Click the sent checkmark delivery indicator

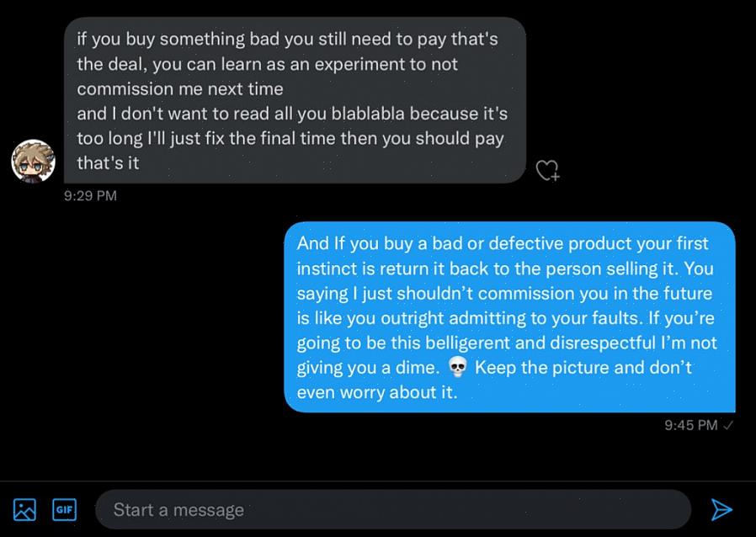point(728,425)
